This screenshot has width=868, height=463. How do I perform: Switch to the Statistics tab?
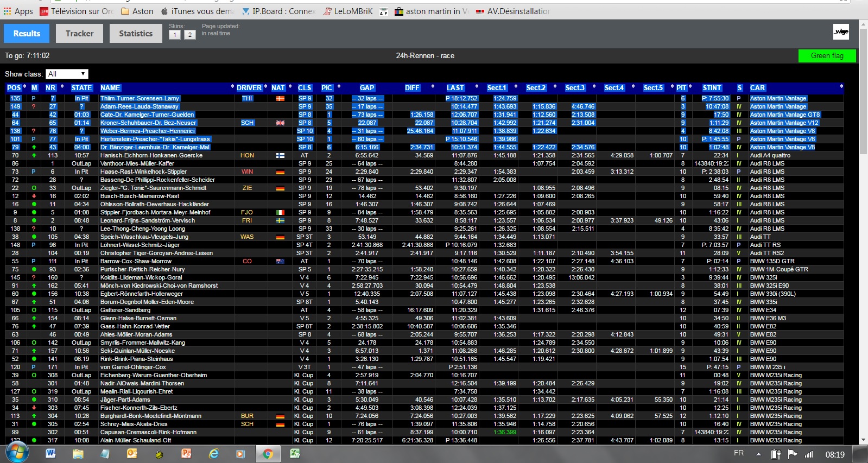tap(136, 34)
